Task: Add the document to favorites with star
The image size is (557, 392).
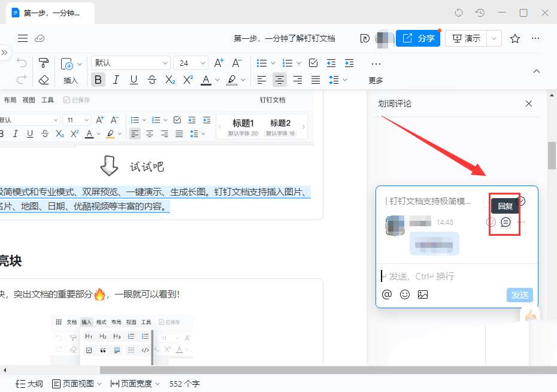Action: [515, 38]
